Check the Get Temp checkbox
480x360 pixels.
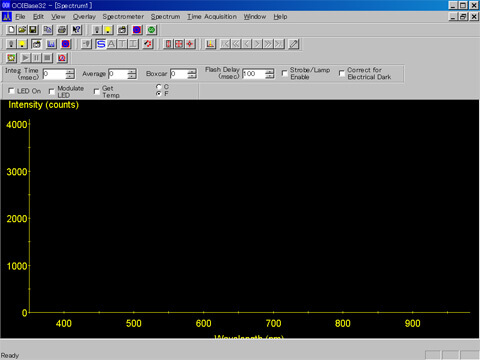[x=97, y=91]
